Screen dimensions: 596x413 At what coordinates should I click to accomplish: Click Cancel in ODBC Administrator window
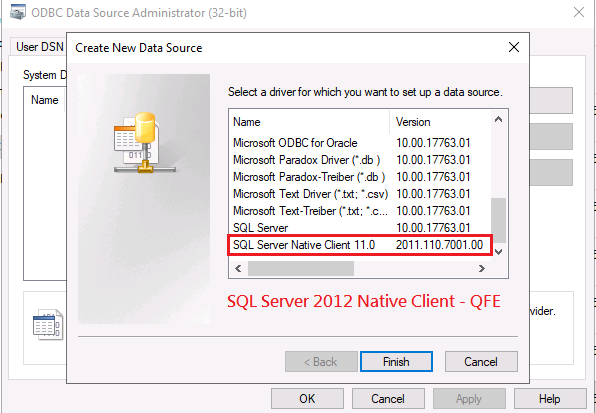coord(388,399)
